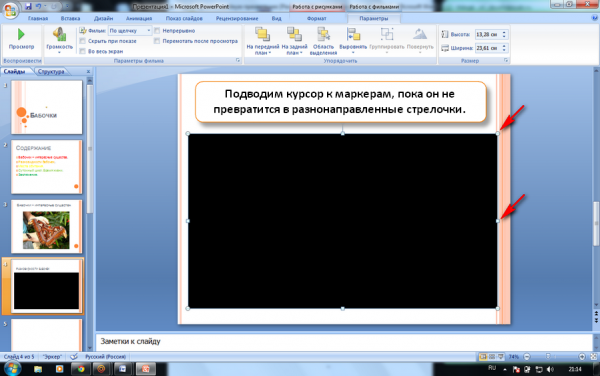Select slide 3 thumbnail with butterfly photo
The width and height of the screenshot is (600, 376).
click(x=47, y=226)
